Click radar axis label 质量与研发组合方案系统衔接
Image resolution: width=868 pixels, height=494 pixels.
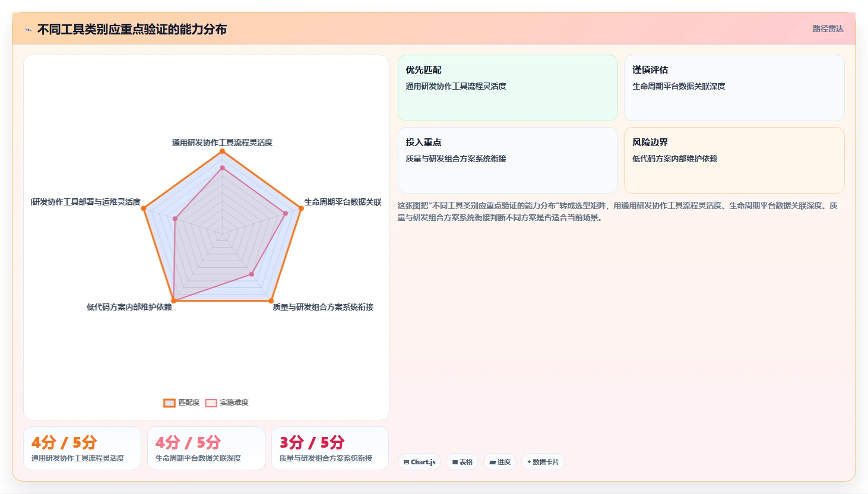point(323,307)
